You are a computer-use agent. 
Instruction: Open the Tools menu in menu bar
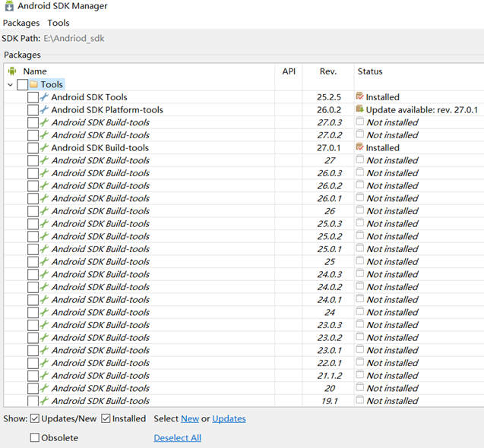pyautogui.click(x=59, y=23)
